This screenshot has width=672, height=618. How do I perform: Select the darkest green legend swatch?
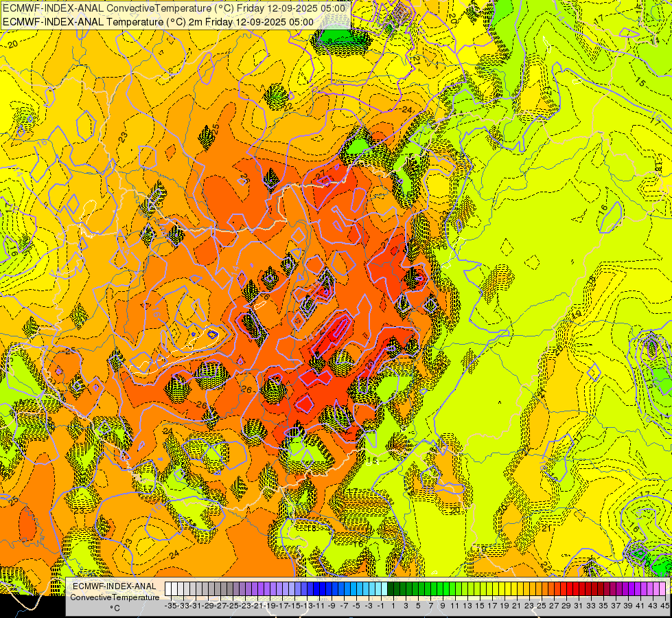tap(391, 589)
